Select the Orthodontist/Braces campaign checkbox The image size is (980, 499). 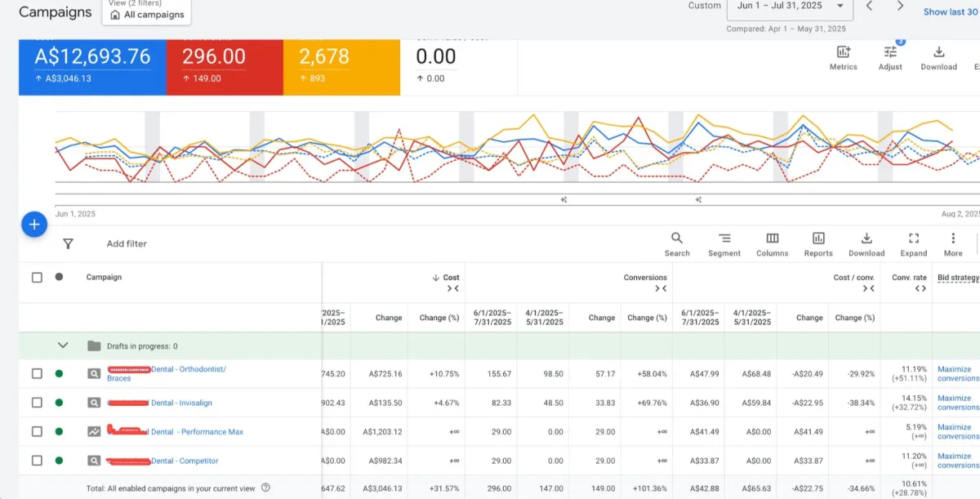[x=37, y=374]
